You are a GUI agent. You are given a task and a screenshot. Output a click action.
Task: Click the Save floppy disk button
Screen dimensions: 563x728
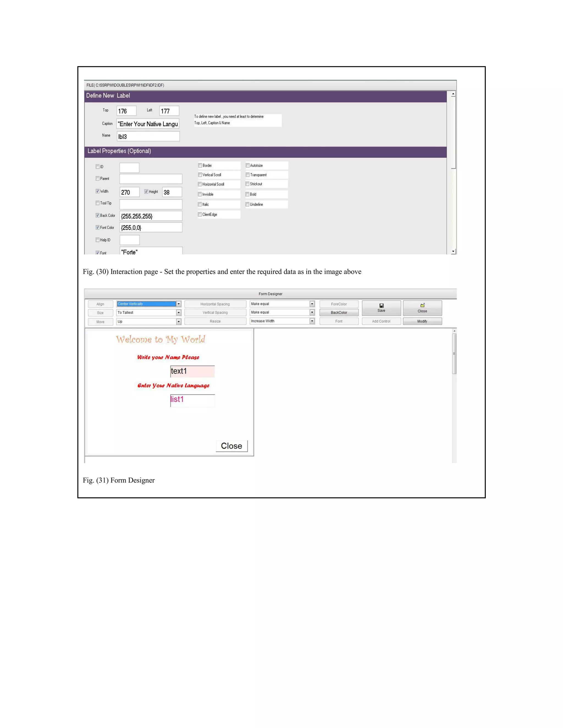(381, 308)
